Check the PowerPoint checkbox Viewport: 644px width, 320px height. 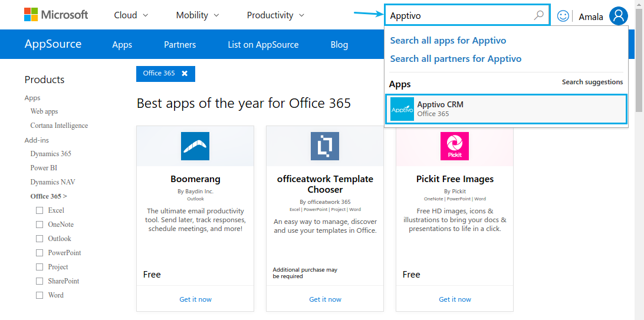40,253
